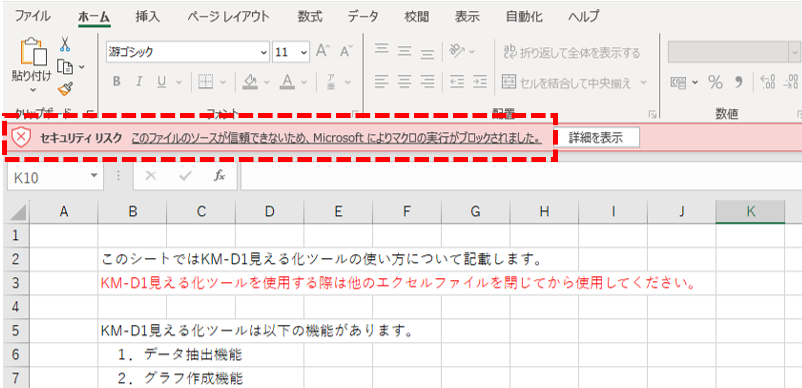Viewport: 802px width, 388px height.
Task: Switch to the ヘルプ tab
Action: tap(584, 16)
